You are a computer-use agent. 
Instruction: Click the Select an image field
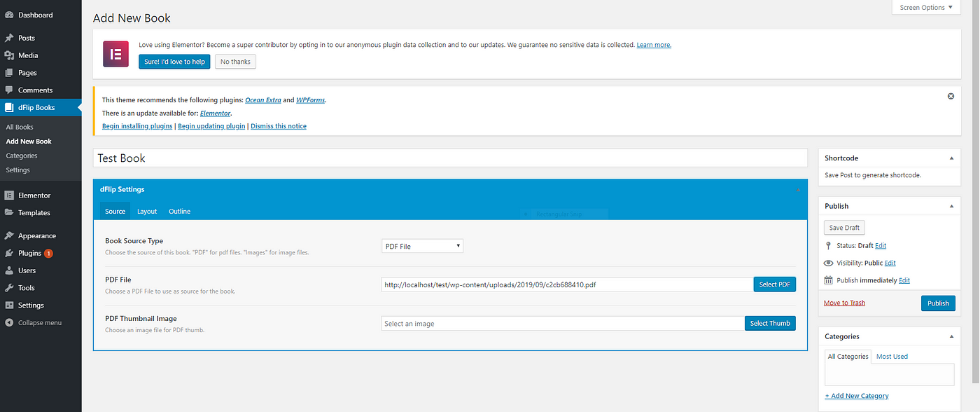coord(563,323)
